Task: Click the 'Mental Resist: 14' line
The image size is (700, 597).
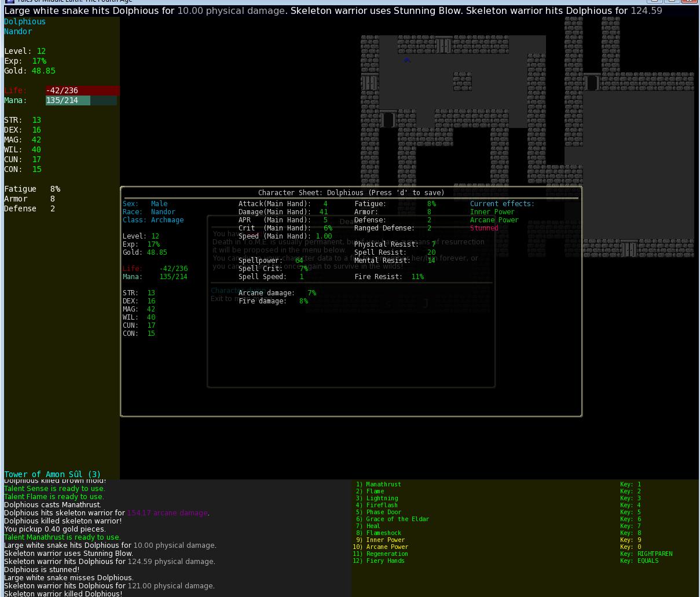Action: click(395, 261)
